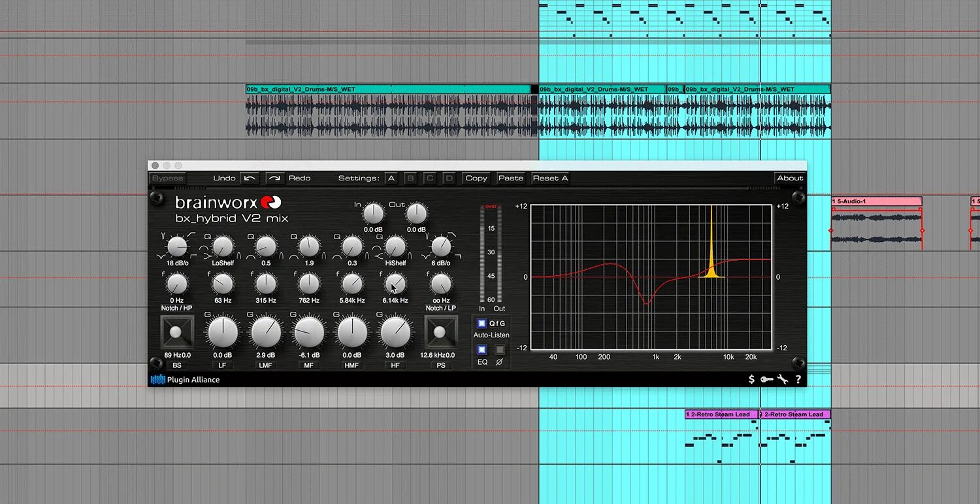Click the 6.14k Hz HF frequency knob
The width and height of the screenshot is (980, 504).
(395, 284)
